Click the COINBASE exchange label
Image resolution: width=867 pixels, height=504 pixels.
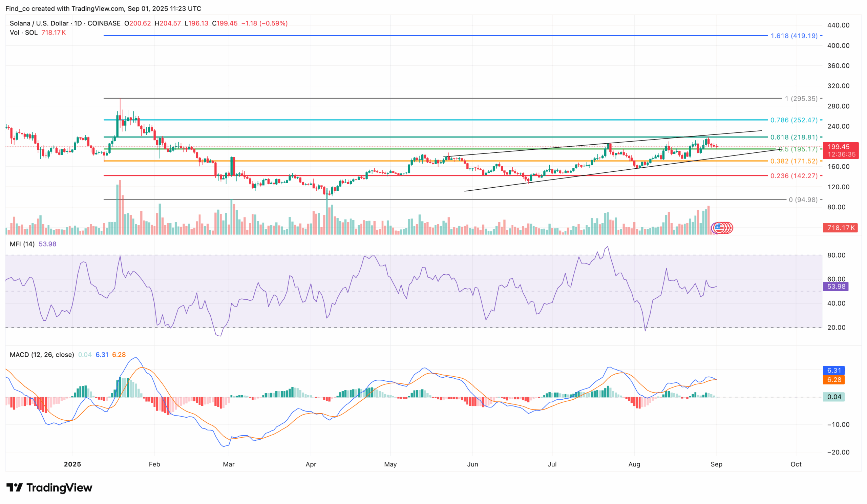coord(105,23)
